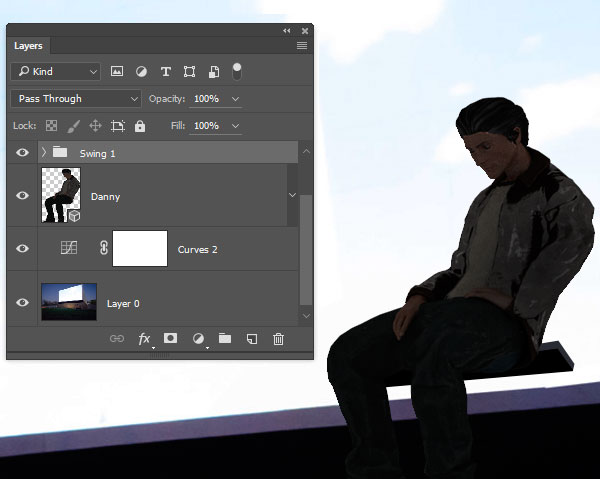The width and height of the screenshot is (600, 479).
Task: Lock all with padlock button
Action: tap(140, 126)
